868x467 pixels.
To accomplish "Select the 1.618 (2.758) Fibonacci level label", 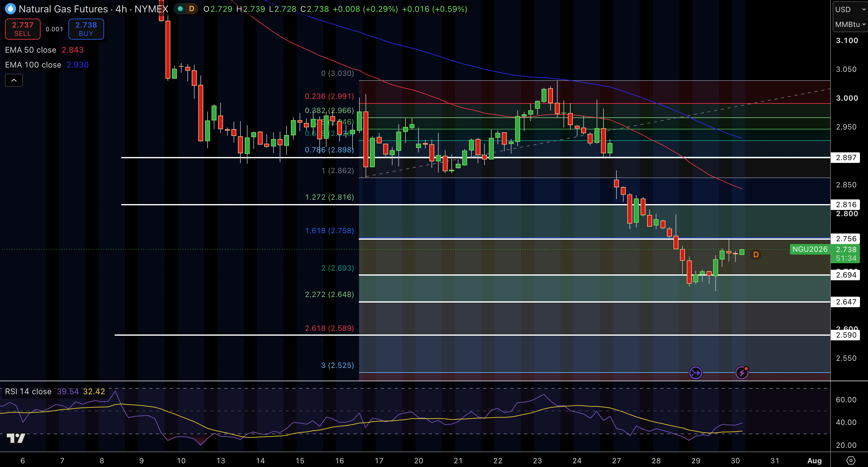I will (329, 231).
